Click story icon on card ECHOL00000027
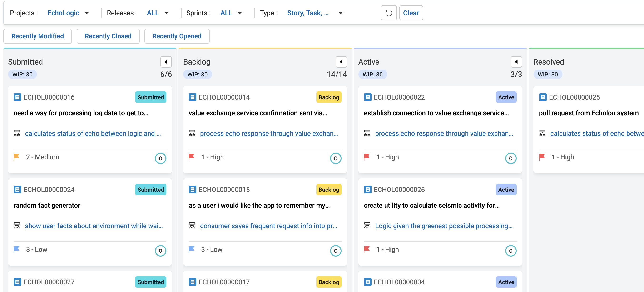This screenshot has width=644, height=292. (17, 282)
